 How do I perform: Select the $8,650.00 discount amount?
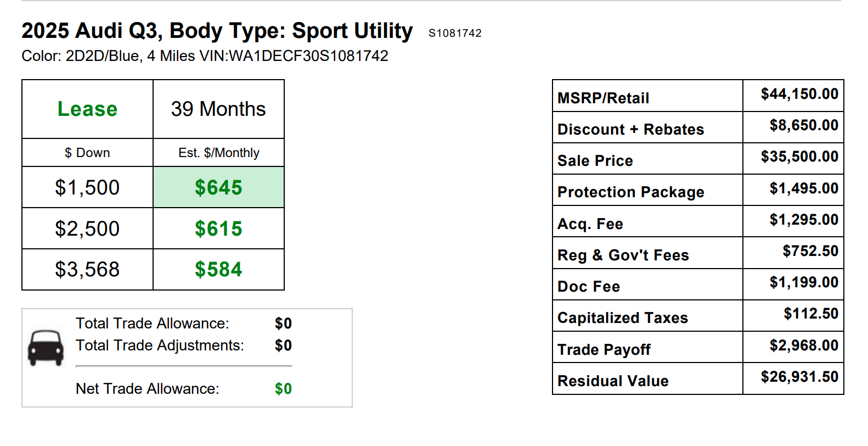(x=804, y=125)
